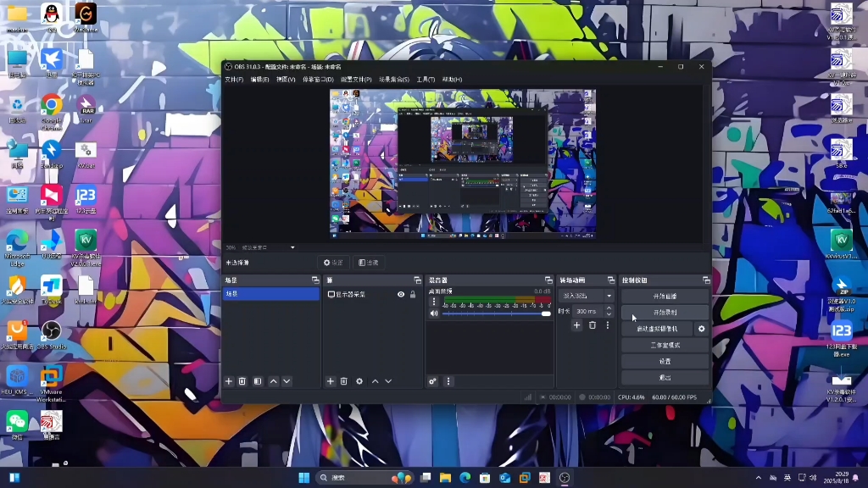Open the 编辑(E) menu

(x=259, y=80)
